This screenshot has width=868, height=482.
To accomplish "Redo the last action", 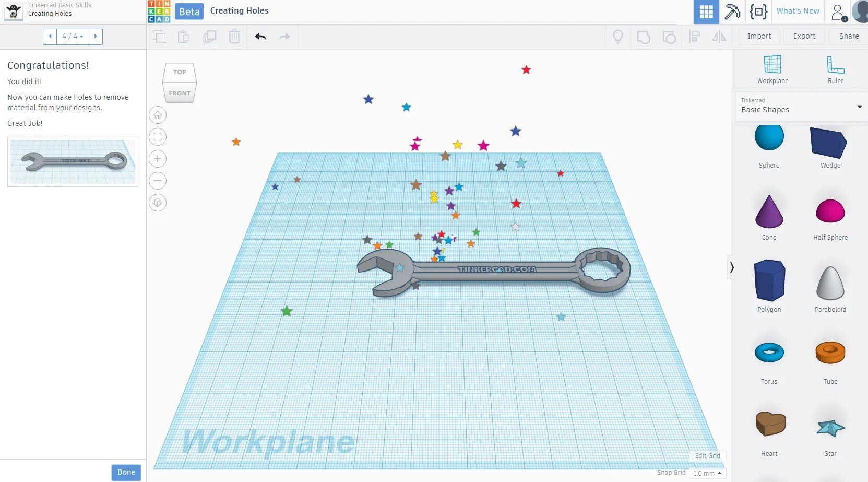I will click(284, 37).
